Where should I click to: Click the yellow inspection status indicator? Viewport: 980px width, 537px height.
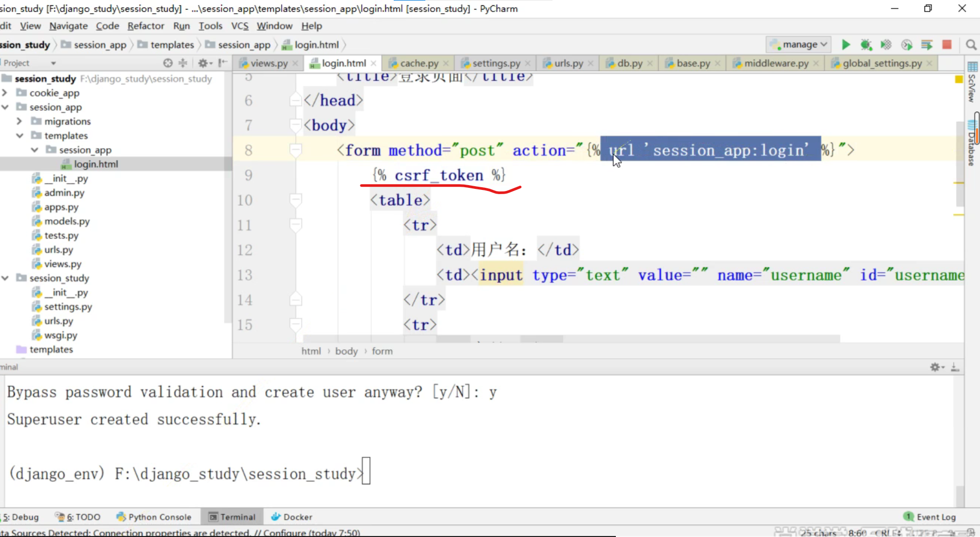coord(959,79)
